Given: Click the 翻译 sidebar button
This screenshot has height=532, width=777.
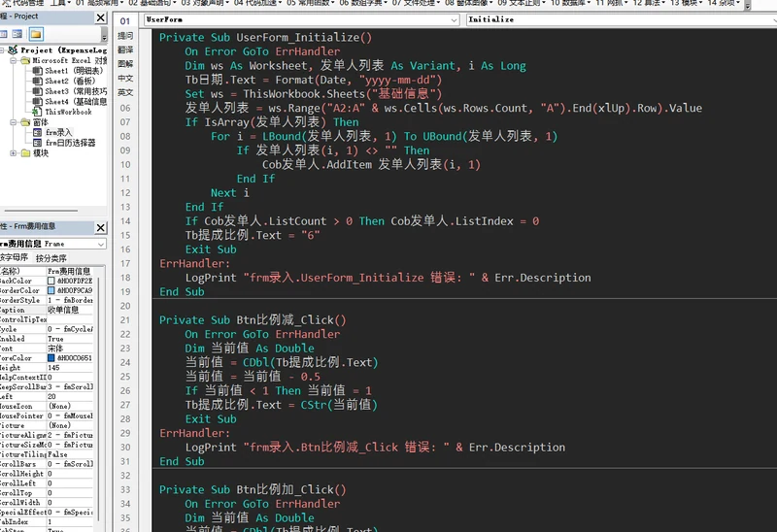Looking at the screenshot, I should point(125,50).
